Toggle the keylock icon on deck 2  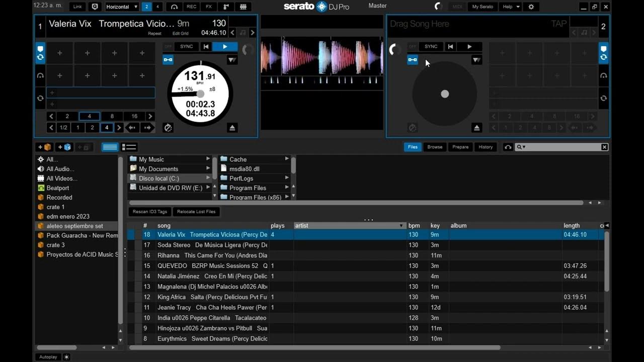pyautogui.click(x=413, y=60)
